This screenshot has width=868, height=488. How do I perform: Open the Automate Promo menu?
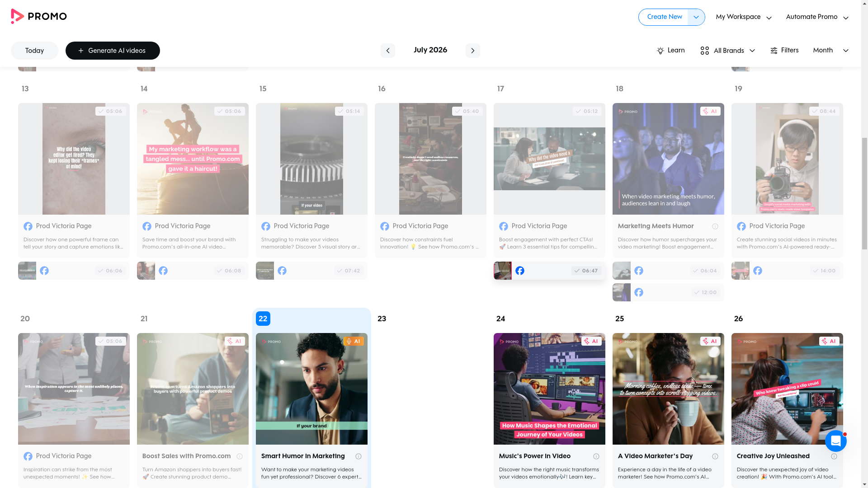(817, 17)
